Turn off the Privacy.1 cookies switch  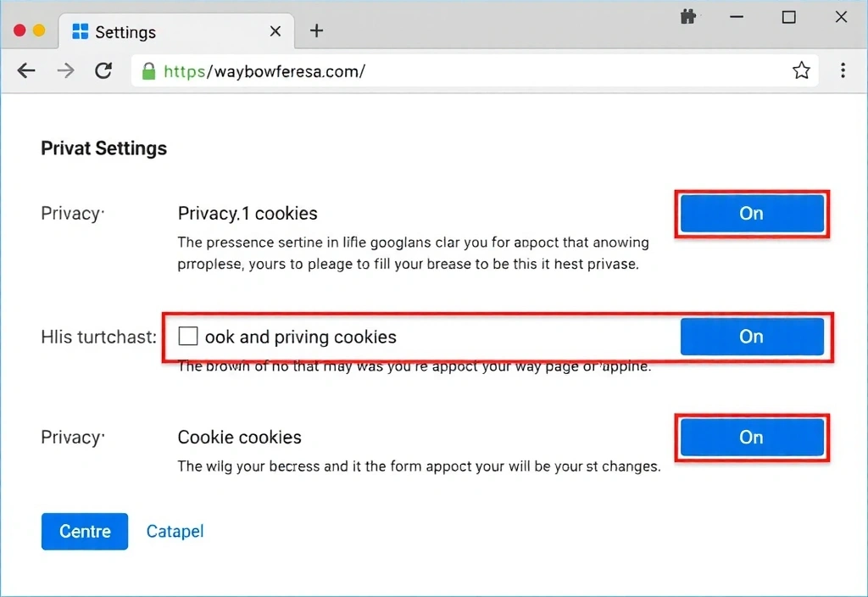[x=751, y=214]
